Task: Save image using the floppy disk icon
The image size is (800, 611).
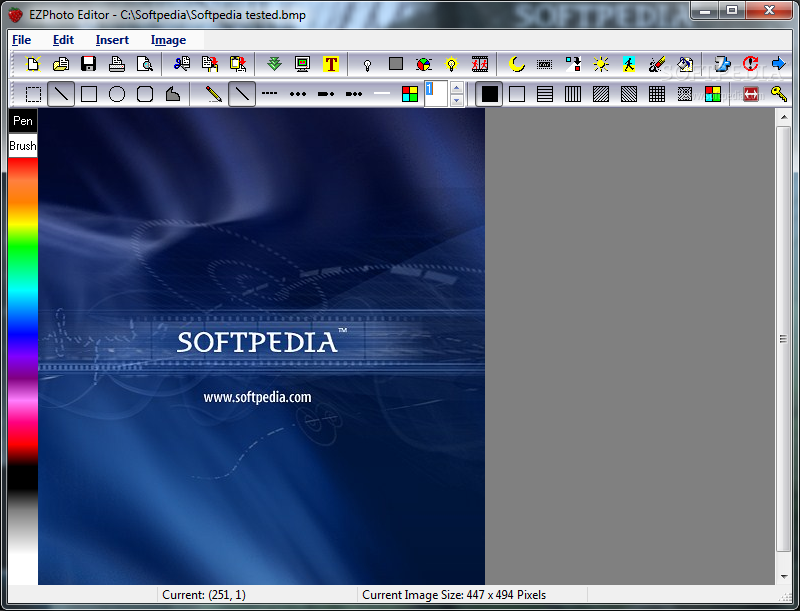Action: [89, 64]
